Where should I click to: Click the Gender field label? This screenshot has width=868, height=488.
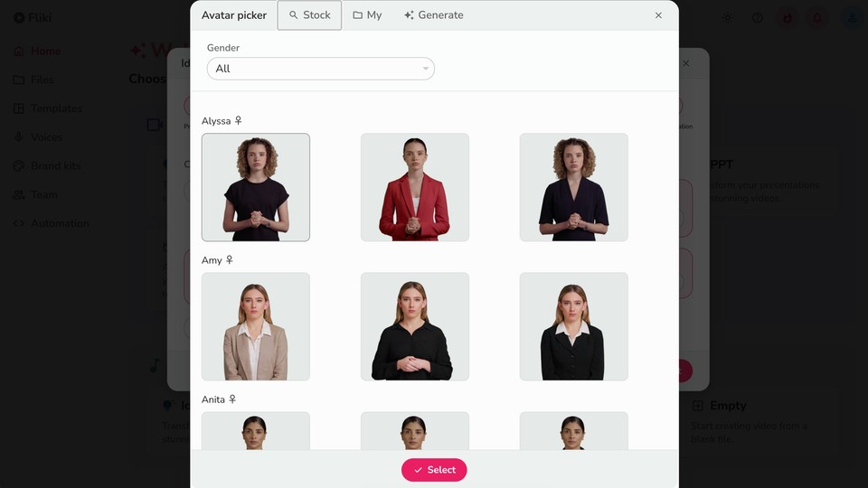coord(223,48)
